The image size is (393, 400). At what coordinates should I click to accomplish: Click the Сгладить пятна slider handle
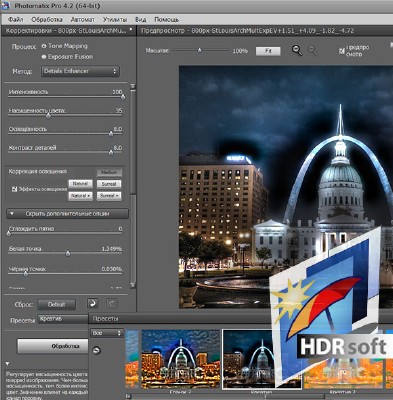tap(9, 234)
